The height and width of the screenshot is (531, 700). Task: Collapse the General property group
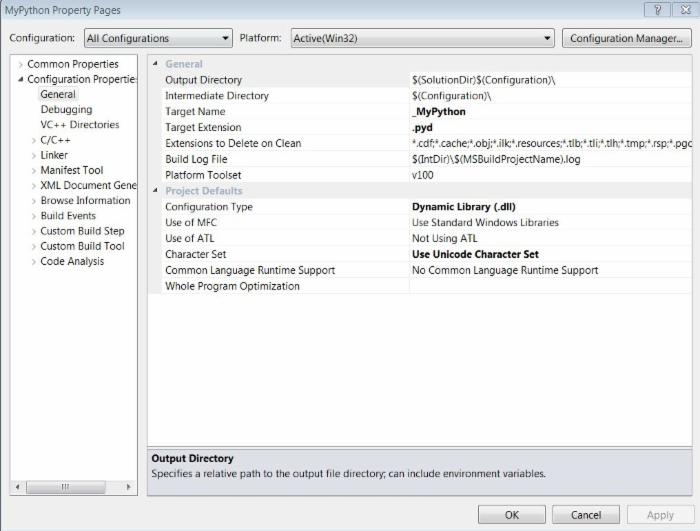155,64
